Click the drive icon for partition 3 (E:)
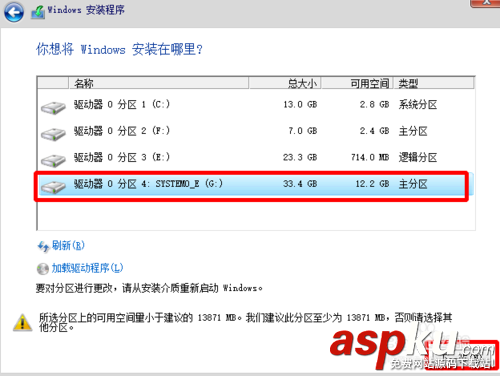Image resolution: width=500 pixels, height=376 pixels. point(53,160)
